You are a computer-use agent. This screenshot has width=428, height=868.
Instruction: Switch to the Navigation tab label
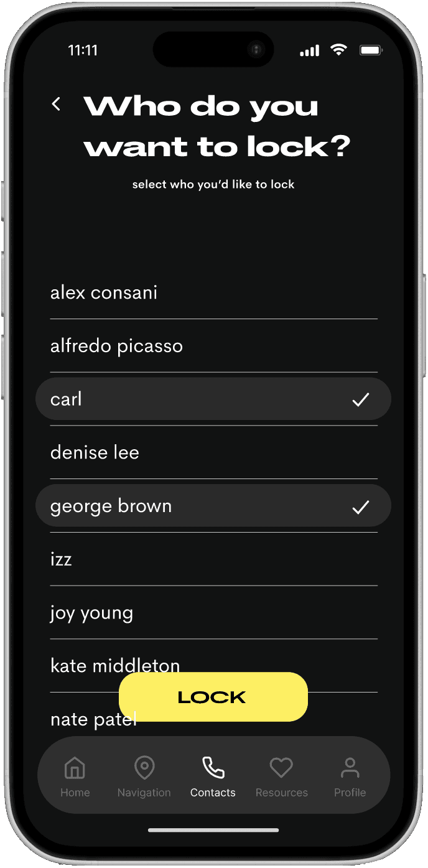144,793
